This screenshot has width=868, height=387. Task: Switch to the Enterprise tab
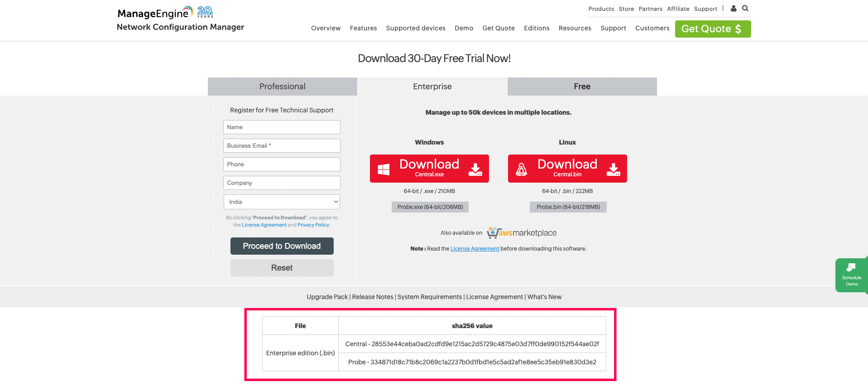[x=432, y=87]
